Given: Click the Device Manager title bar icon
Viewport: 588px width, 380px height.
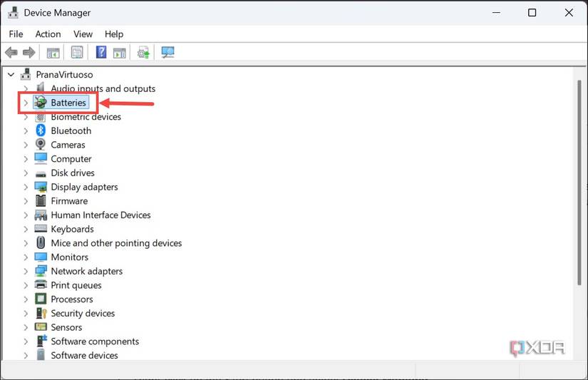Looking at the screenshot, I should [x=13, y=12].
